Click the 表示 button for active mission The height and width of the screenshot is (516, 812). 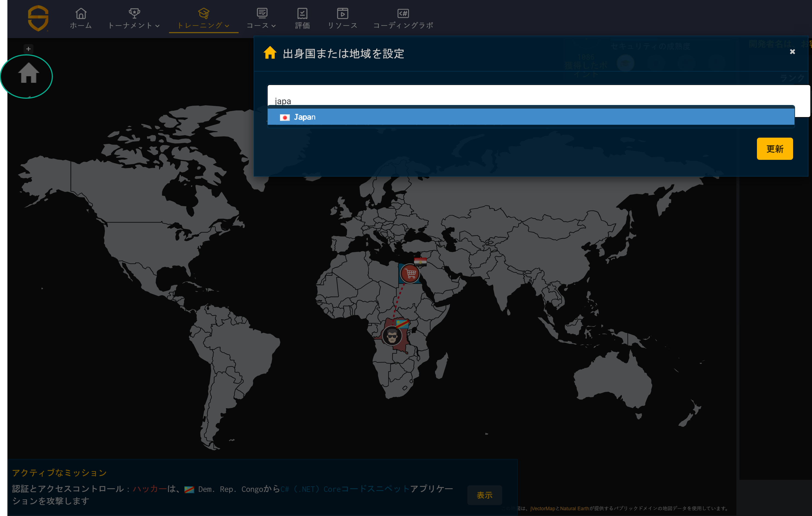[484, 495]
